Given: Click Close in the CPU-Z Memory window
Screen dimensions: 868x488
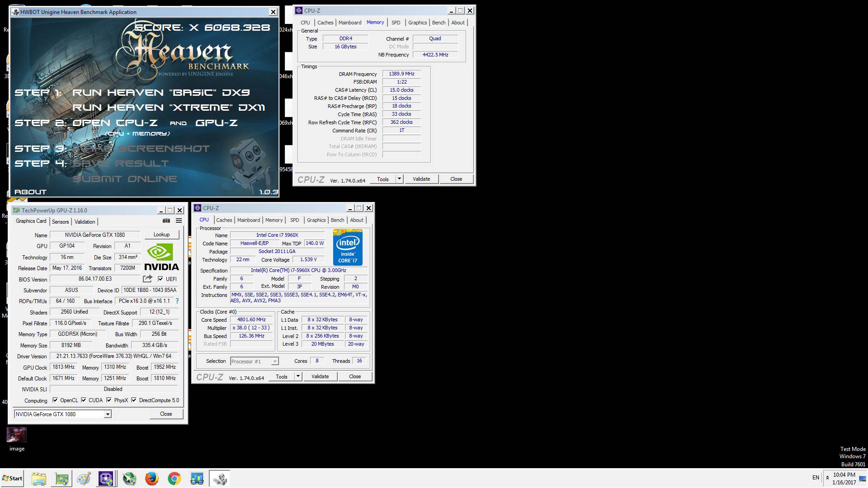Looking at the screenshot, I should pyautogui.click(x=456, y=179).
